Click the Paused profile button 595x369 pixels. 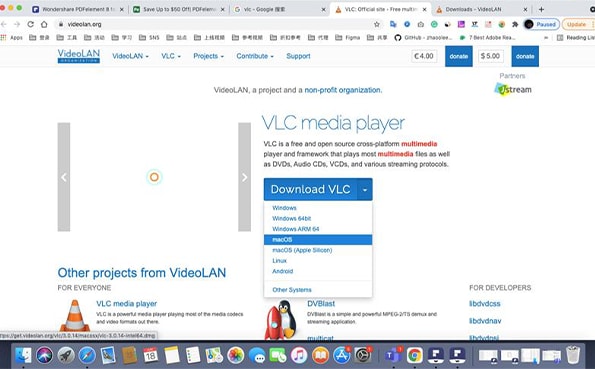541,24
